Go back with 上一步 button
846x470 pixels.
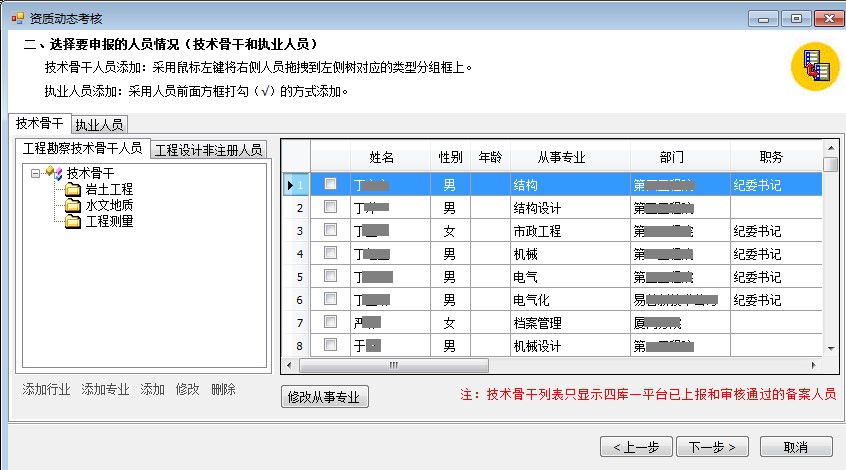pyautogui.click(x=635, y=446)
